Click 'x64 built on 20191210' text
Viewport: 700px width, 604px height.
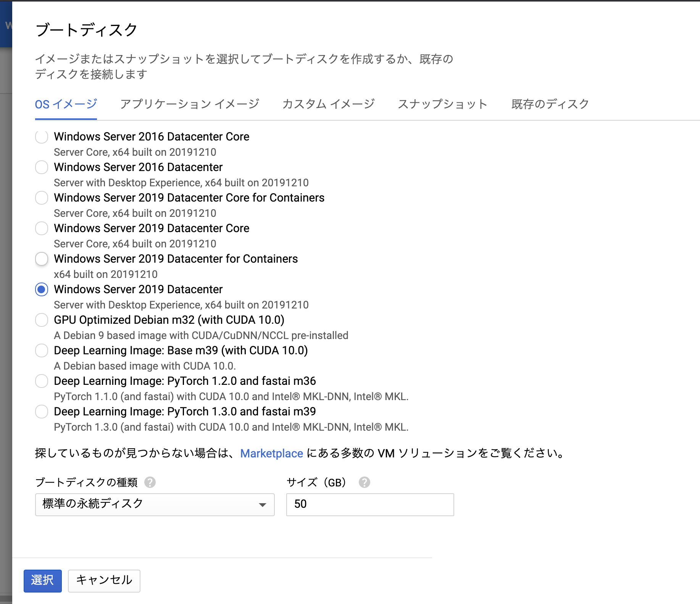tap(106, 275)
